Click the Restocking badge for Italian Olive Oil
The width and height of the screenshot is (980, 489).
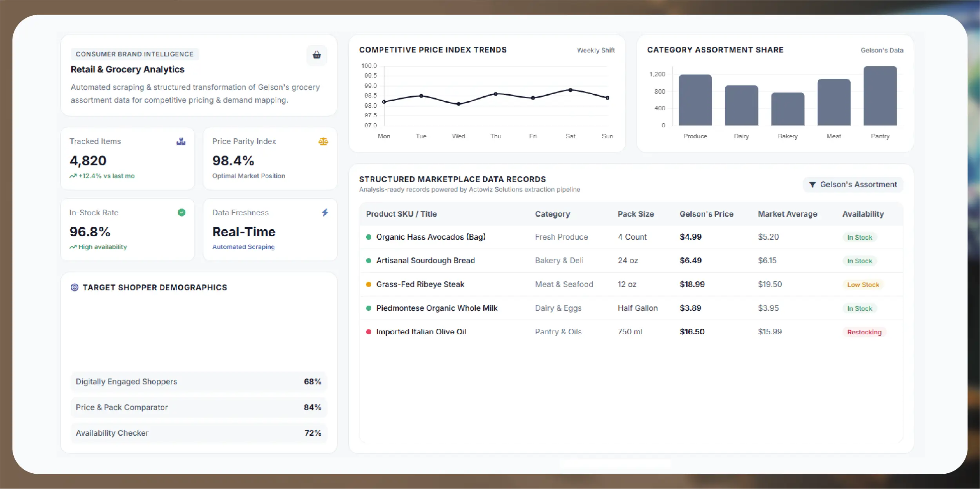click(x=864, y=332)
